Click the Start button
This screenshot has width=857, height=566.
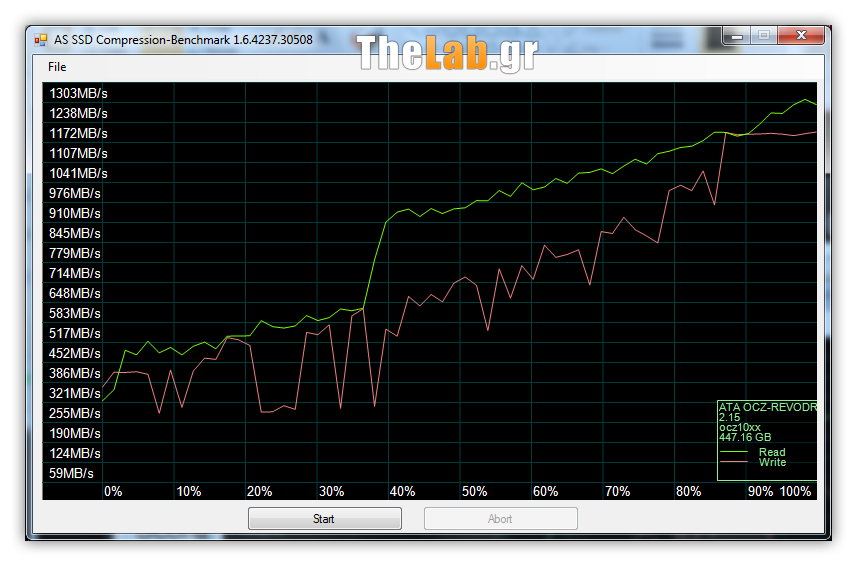[325, 518]
